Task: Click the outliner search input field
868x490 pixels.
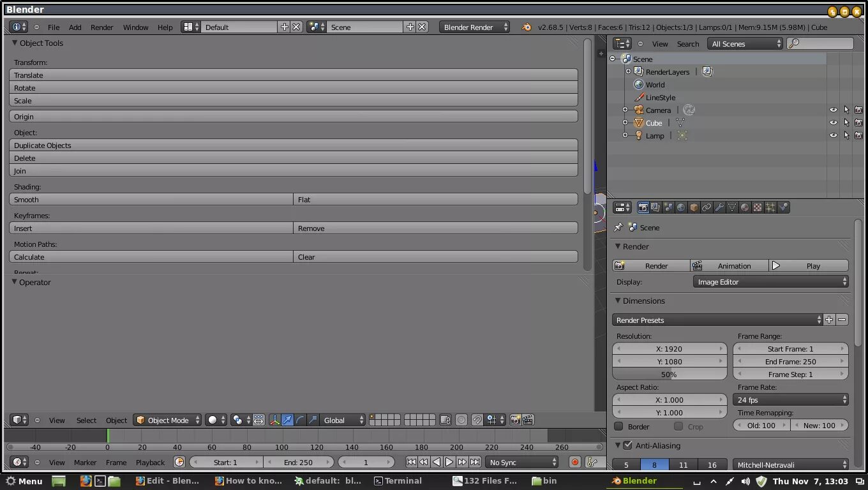Action: coord(820,43)
